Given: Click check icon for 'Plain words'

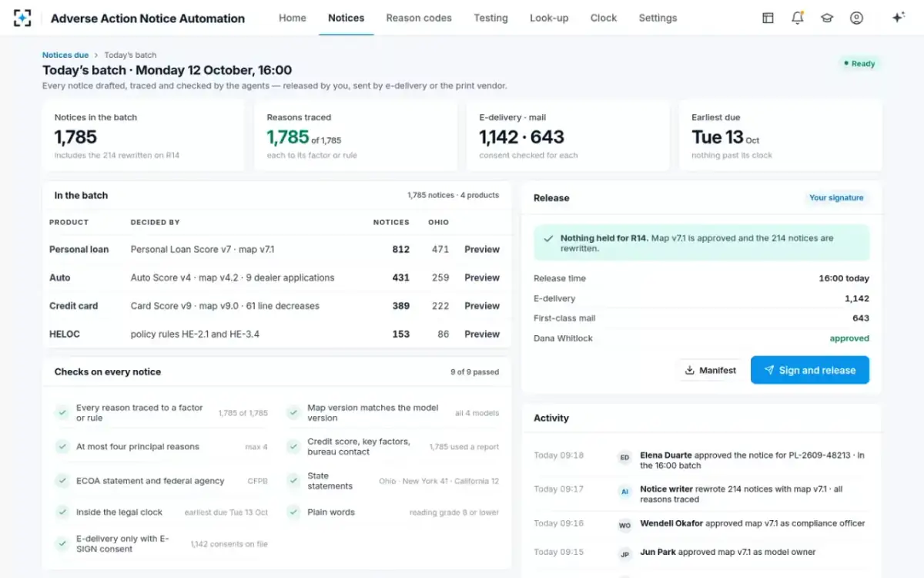Looking at the screenshot, I should tap(293, 512).
